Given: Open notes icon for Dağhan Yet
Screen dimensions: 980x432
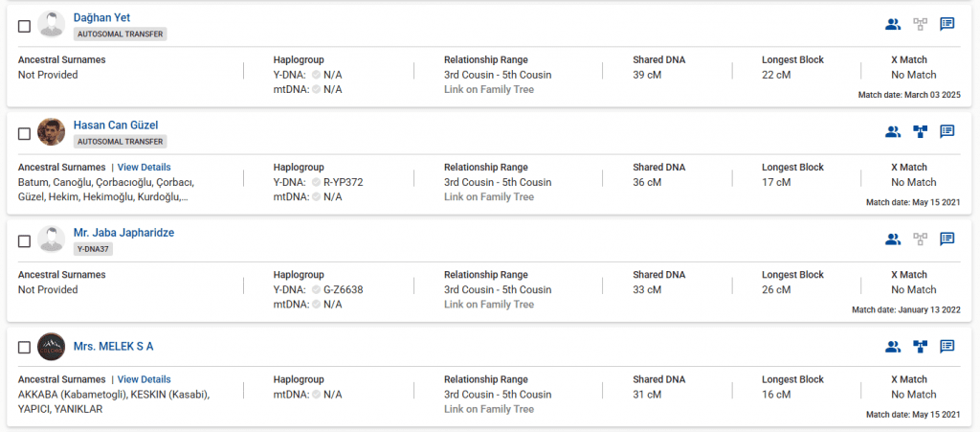Looking at the screenshot, I should tap(947, 25).
